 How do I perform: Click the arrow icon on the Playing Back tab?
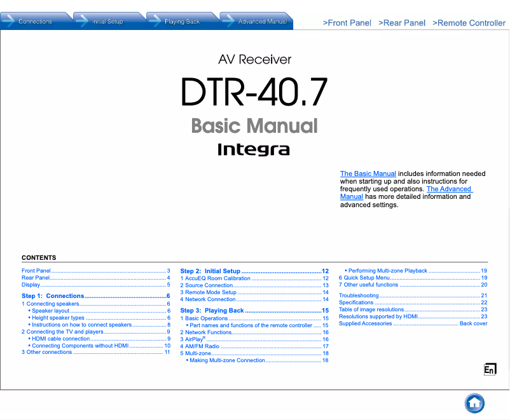point(155,20)
